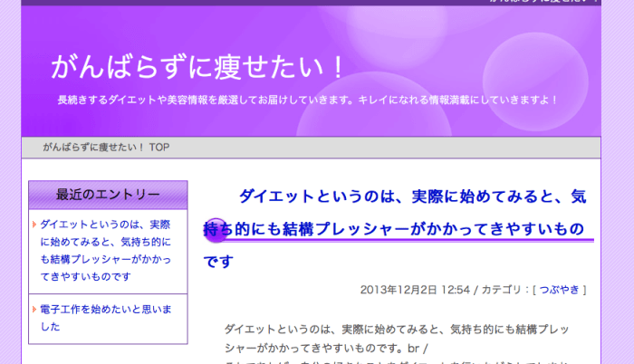
Task: Click the カテゴリ label in article meta line
Action: tap(504, 290)
